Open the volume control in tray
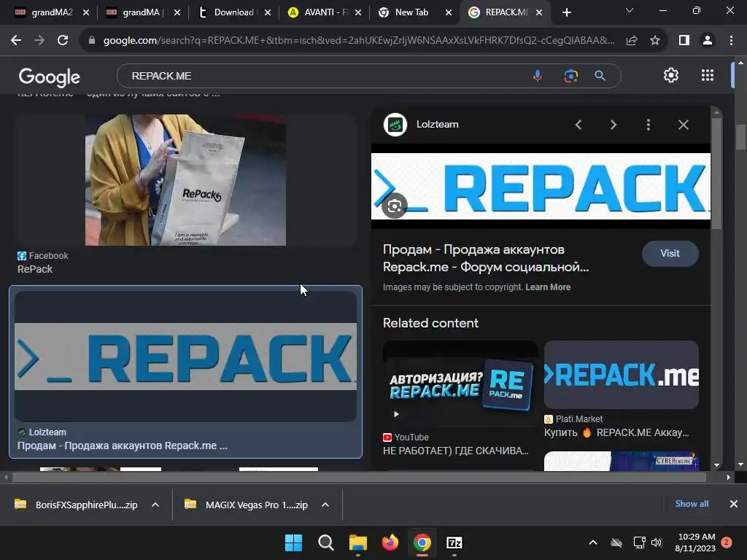This screenshot has height=560, width=747. (x=657, y=542)
